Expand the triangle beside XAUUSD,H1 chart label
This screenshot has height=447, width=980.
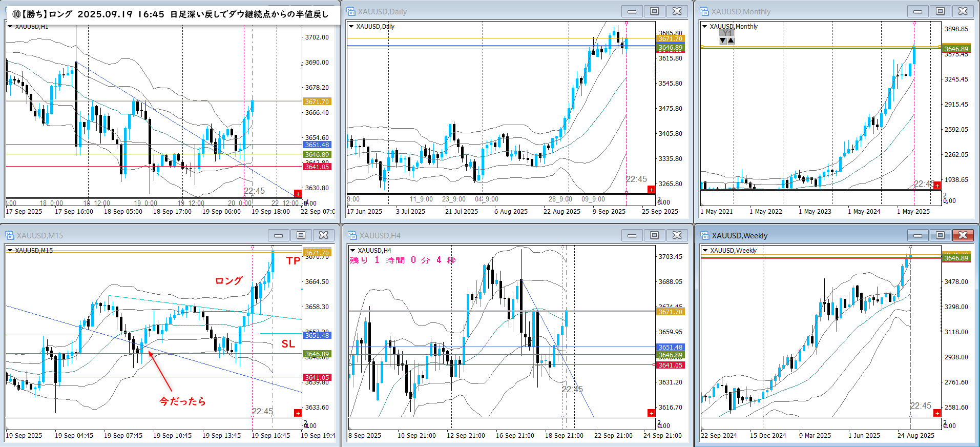(x=10, y=27)
